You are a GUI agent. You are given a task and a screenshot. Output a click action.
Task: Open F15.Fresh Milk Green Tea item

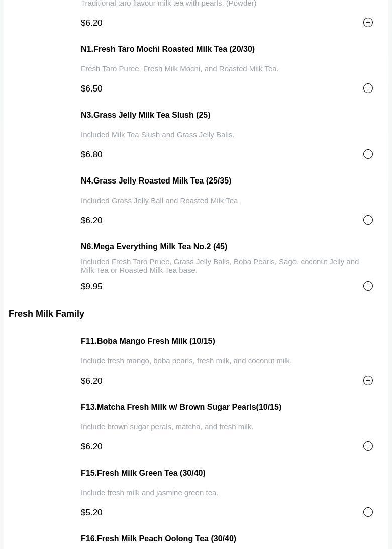click(x=143, y=473)
